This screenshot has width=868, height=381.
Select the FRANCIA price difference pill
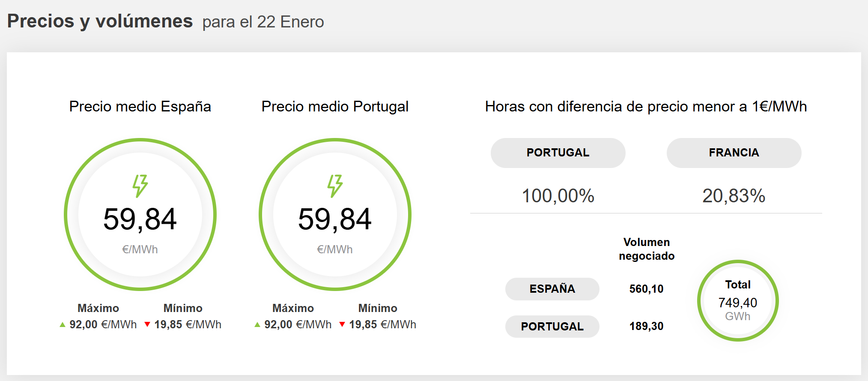coord(734,153)
